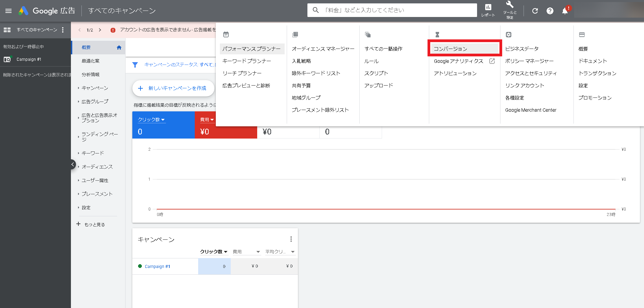Click the bulk actions column icon
Image resolution: width=644 pixels, height=308 pixels.
368,35
